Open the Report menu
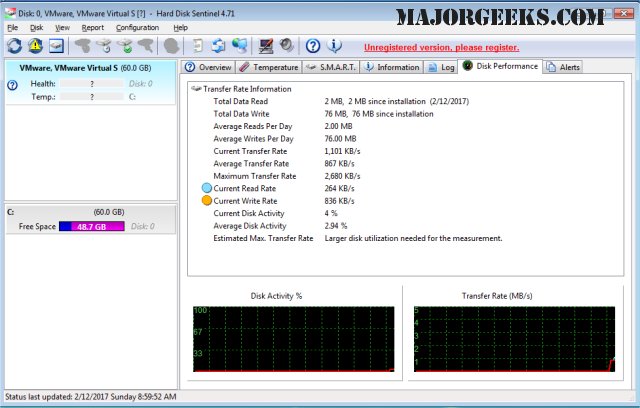 click(93, 28)
